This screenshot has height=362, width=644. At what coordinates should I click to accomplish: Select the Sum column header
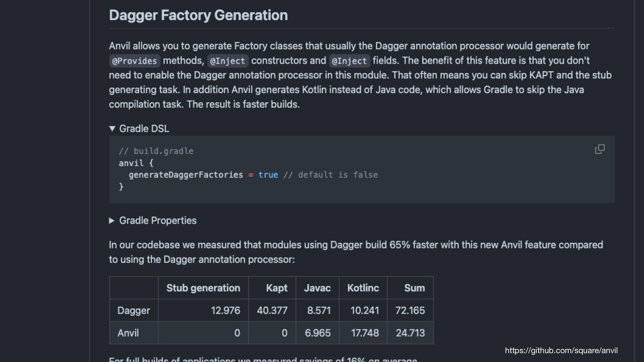(x=414, y=288)
